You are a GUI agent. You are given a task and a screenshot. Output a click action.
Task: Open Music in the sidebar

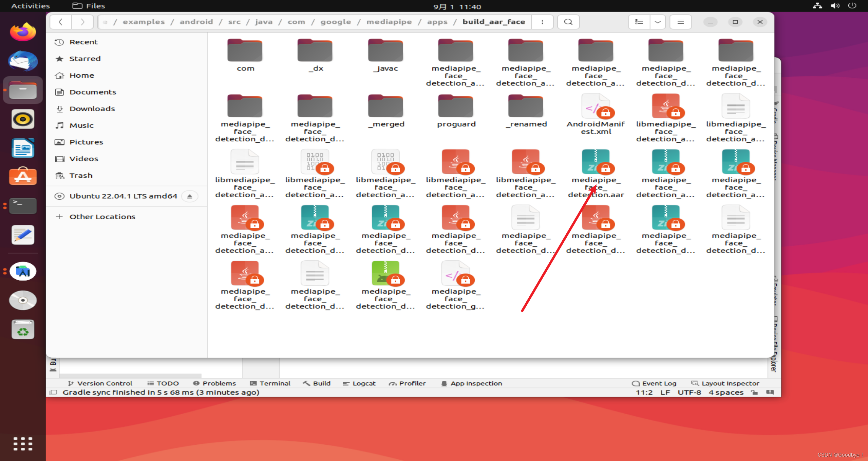click(x=127, y=125)
